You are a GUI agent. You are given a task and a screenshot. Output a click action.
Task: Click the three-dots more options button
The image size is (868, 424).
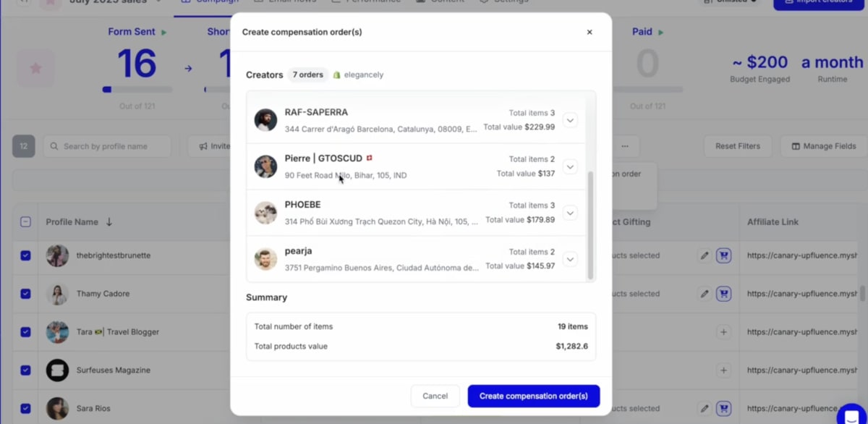click(625, 146)
